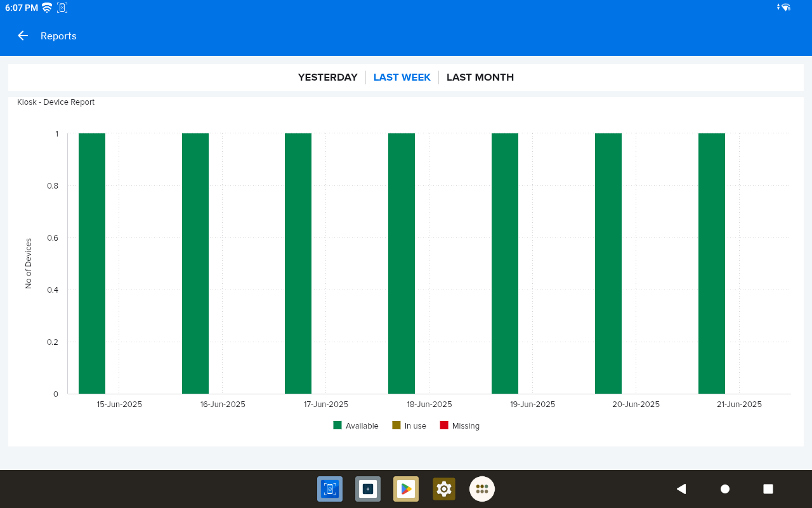Tap the back arrow in Reports header
This screenshot has height=508, width=812.
coord(23,36)
